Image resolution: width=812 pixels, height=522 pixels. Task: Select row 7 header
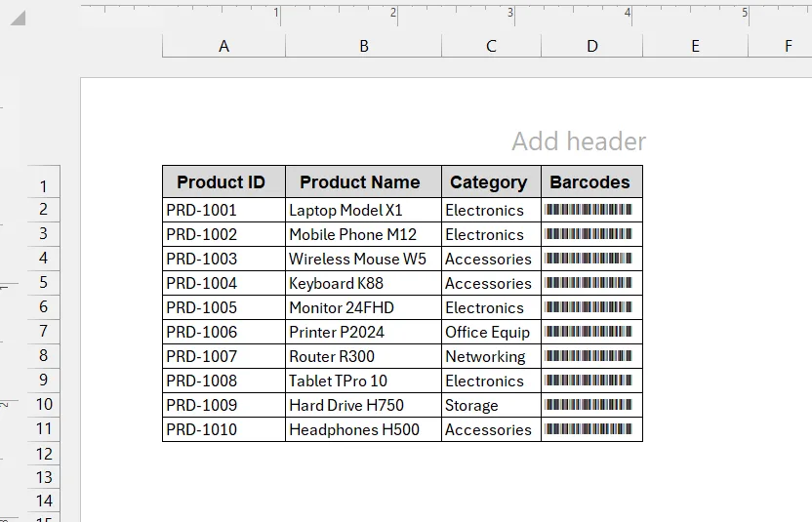tap(44, 332)
